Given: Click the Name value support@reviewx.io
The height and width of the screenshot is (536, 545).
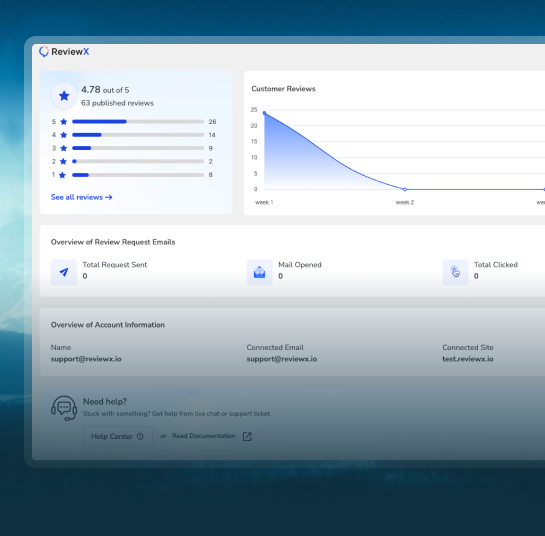Looking at the screenshot, I should [86, 359].
